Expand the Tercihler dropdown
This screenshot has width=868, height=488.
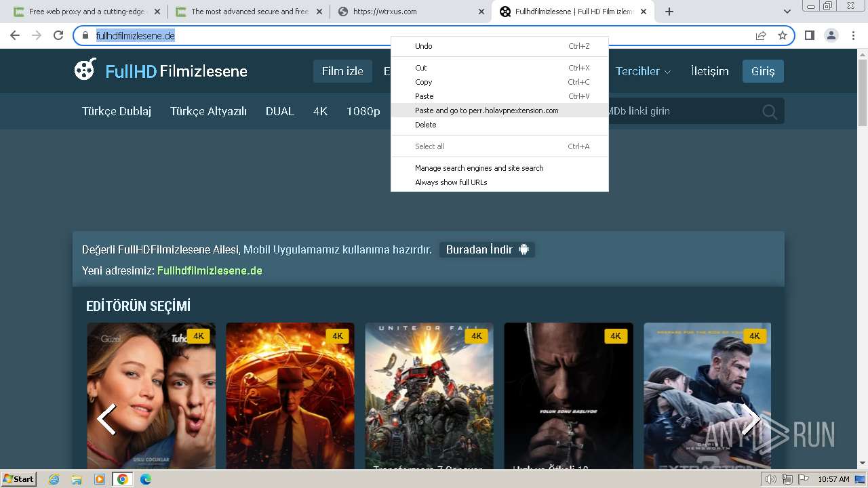pyautogui.click(x=644, y=71)
